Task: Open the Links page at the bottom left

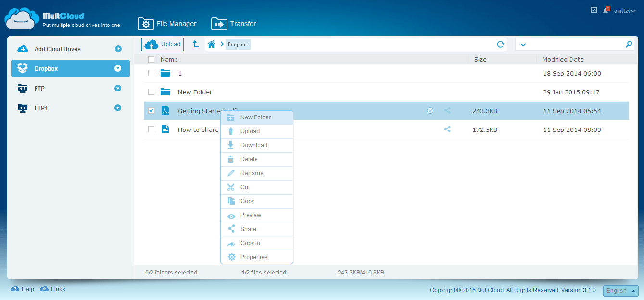Action: click(x=52, y=289)
